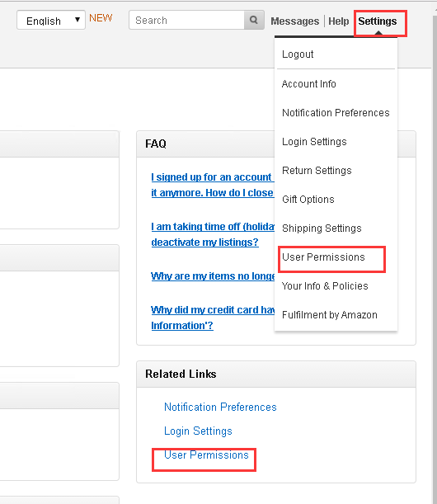Viewport: 437px width, 504px height.
Task: Click User Permissions under Related Links
Action: click(206, 455)
